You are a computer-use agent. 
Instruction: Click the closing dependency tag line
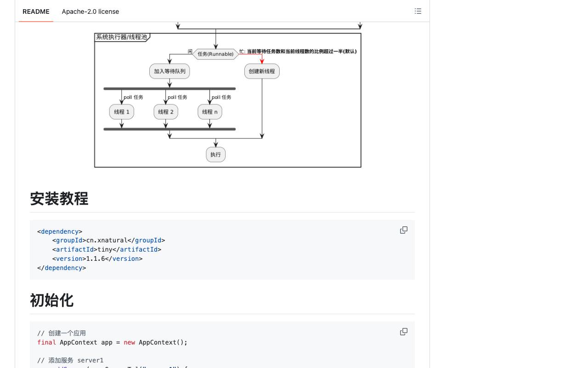pyautogui.click(x=62, y=268)
